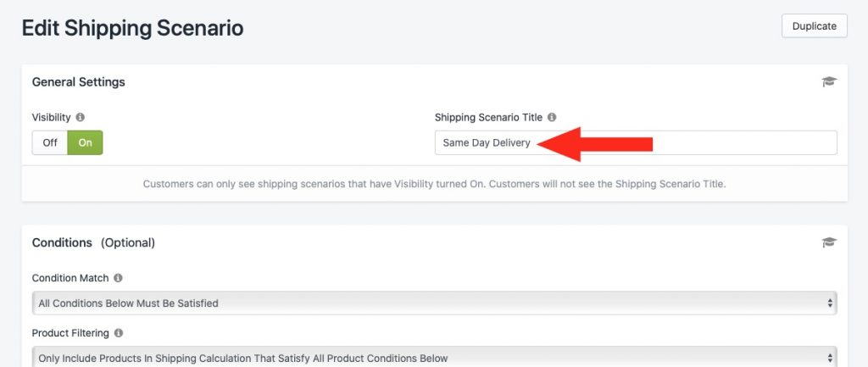Viewport: 868px width, 367px height.
Task: Open the Product Filtering dropdown
Action: [x=435, y=357]
